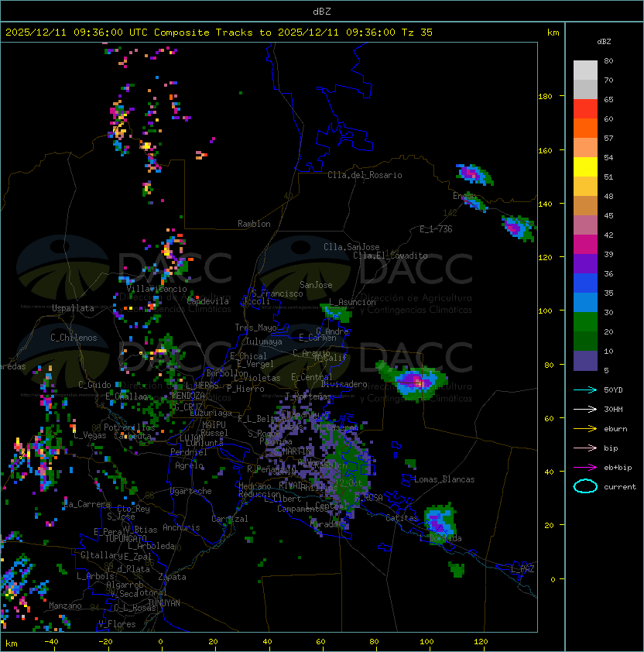Click the cyan ellipse for current
Screen dimensions: 644x652
(585, 487)
